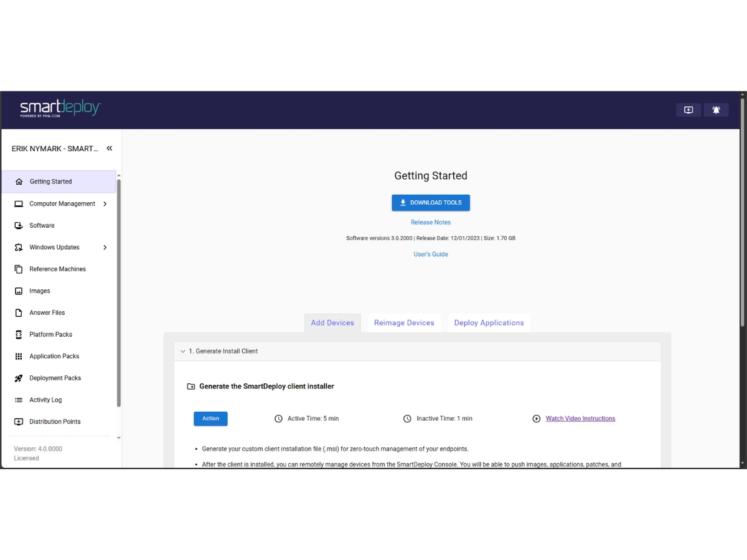
Task: Click the Activity Log list icon
Action: coord(19,399)
